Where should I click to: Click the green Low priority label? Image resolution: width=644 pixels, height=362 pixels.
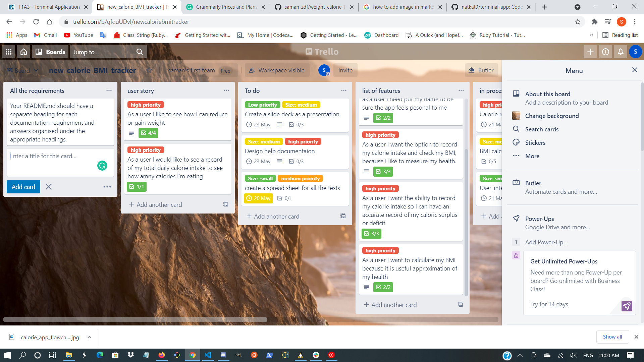click(x=262, y=105)
